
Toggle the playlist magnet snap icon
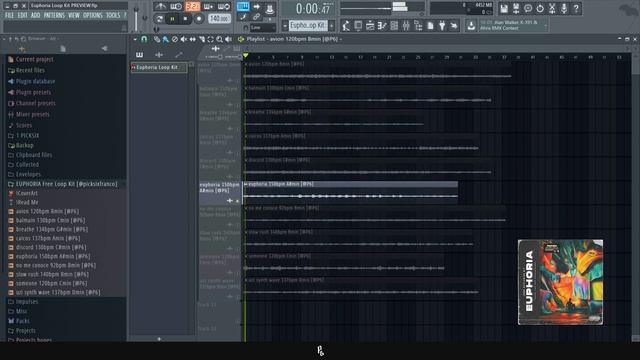[x=144, y=39]
